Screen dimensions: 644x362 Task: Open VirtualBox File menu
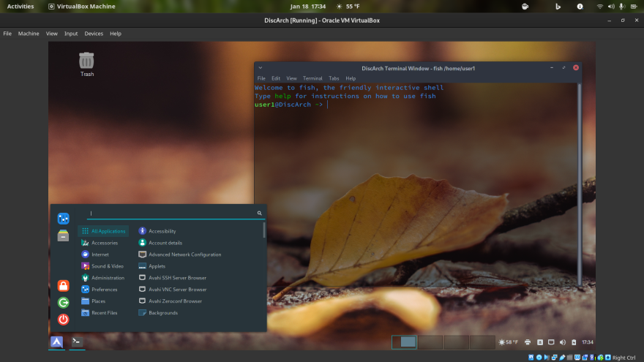7,34
